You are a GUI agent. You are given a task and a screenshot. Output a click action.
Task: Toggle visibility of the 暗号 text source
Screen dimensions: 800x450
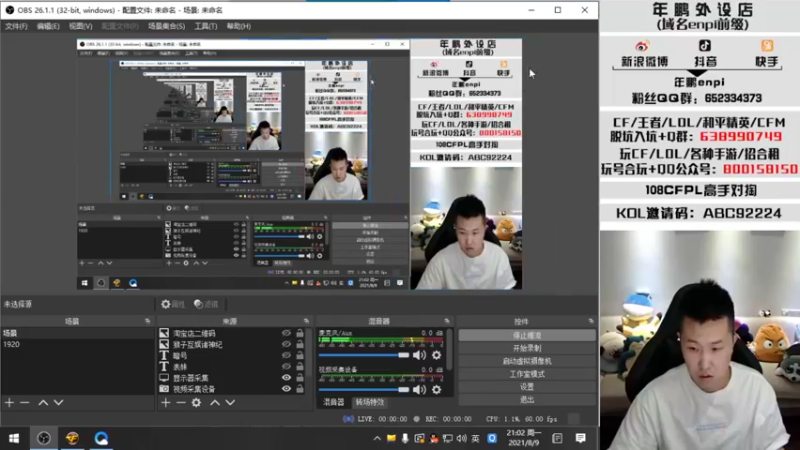pyautogui.click(x=286, y=356)
